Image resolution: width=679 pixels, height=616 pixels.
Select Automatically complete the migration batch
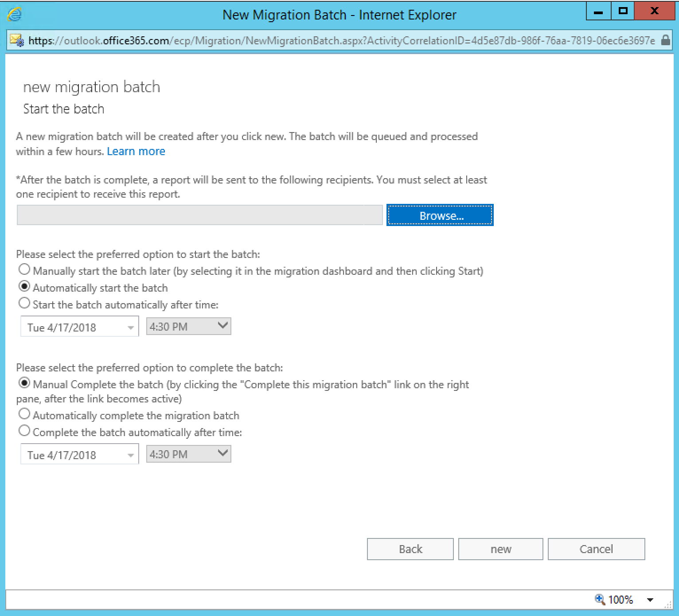click(x=24, y=414)
